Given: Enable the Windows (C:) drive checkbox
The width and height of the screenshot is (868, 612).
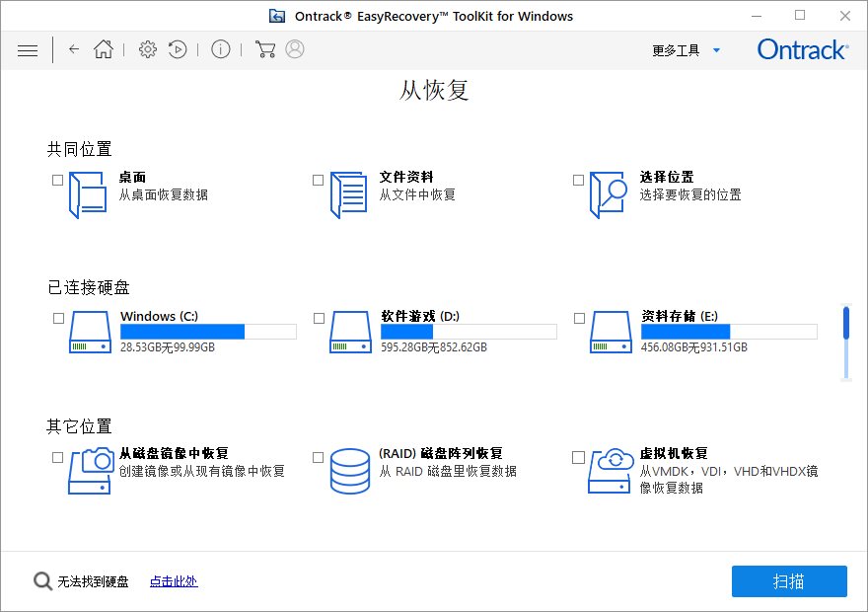Looking at the screenshot, I should pos(57,319).
